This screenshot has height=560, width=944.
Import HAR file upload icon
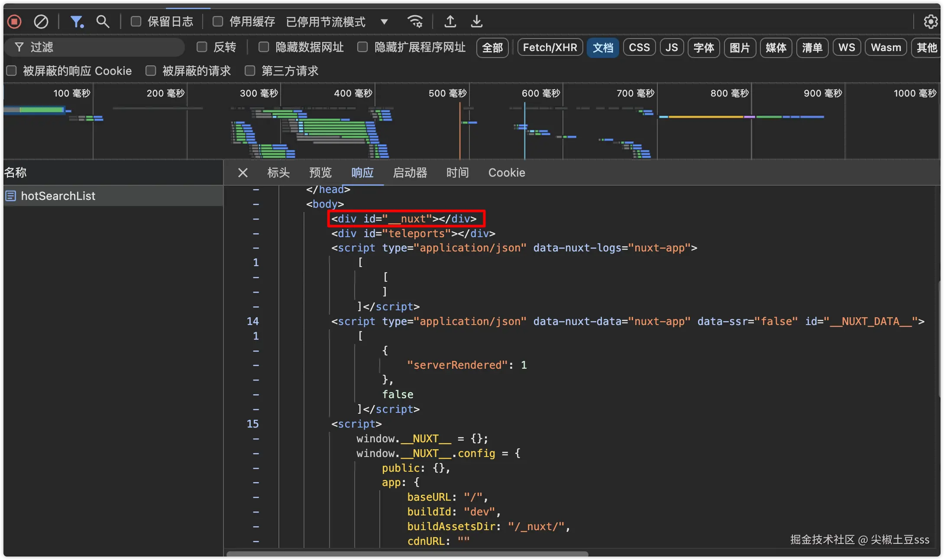(450, 21)
